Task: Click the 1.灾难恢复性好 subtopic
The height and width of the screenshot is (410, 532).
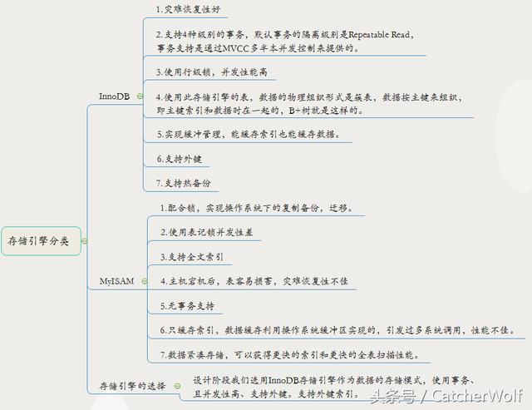Action: pos(187,9)
